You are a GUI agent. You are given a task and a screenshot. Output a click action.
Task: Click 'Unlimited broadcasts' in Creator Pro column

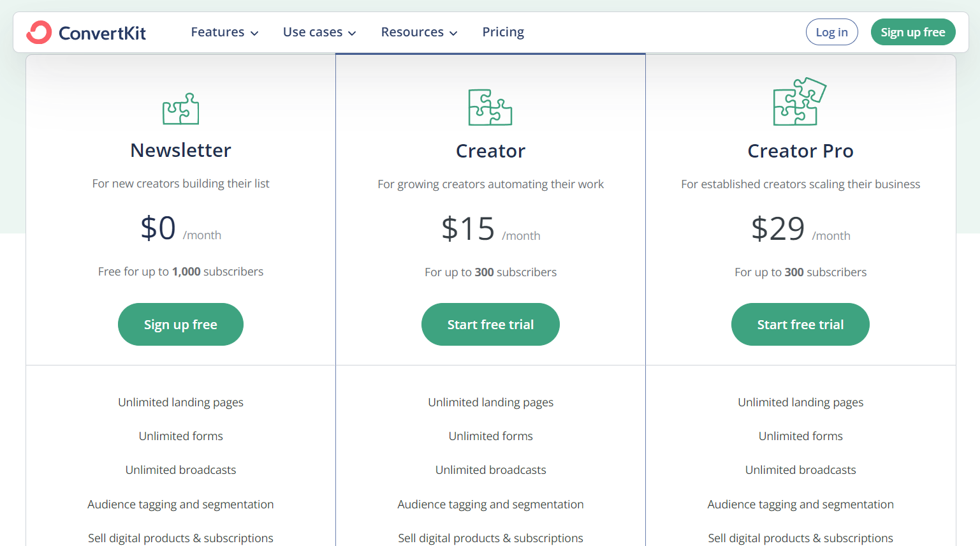click(x=800, y=470)
